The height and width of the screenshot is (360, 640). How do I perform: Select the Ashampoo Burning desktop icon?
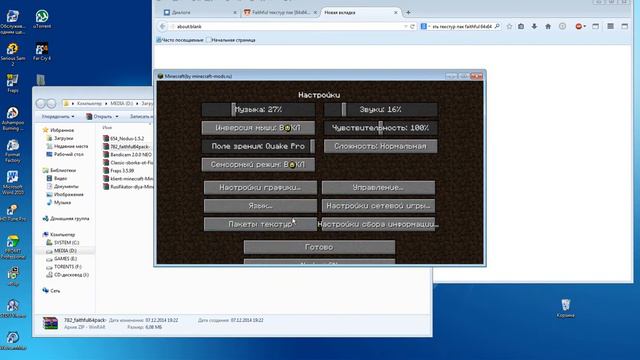13,118
